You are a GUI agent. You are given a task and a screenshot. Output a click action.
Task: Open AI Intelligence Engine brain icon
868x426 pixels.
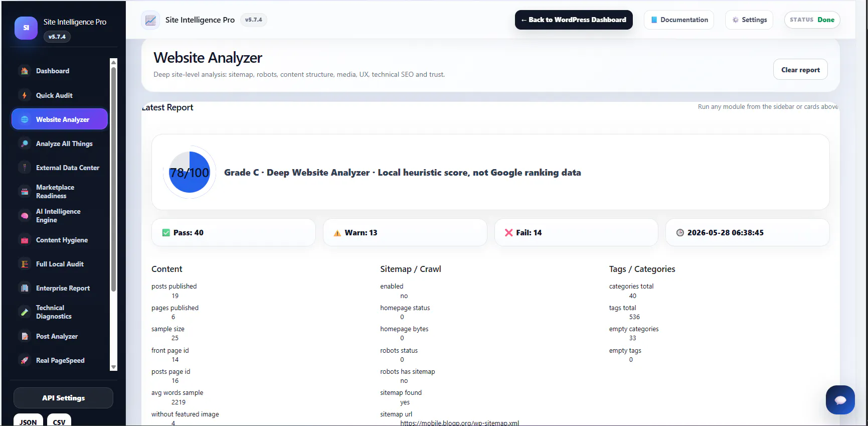point(25,216)
